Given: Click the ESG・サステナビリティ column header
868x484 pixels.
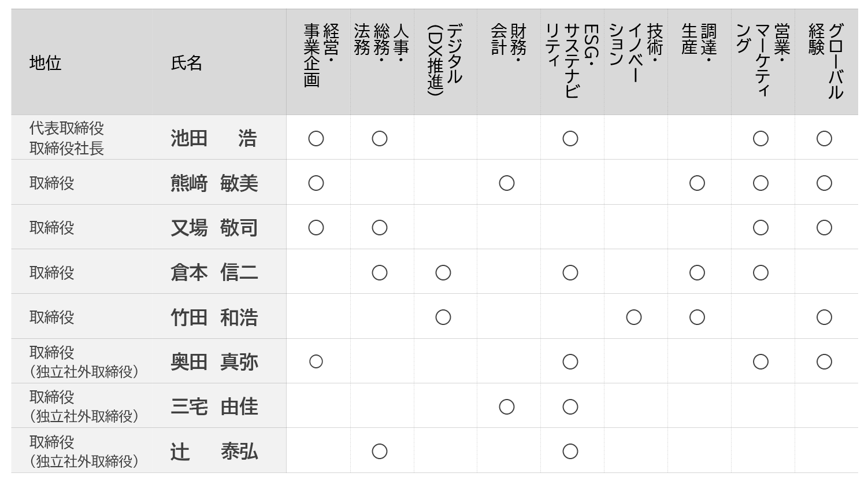Looking at the screenshot, I should point(572,60).
